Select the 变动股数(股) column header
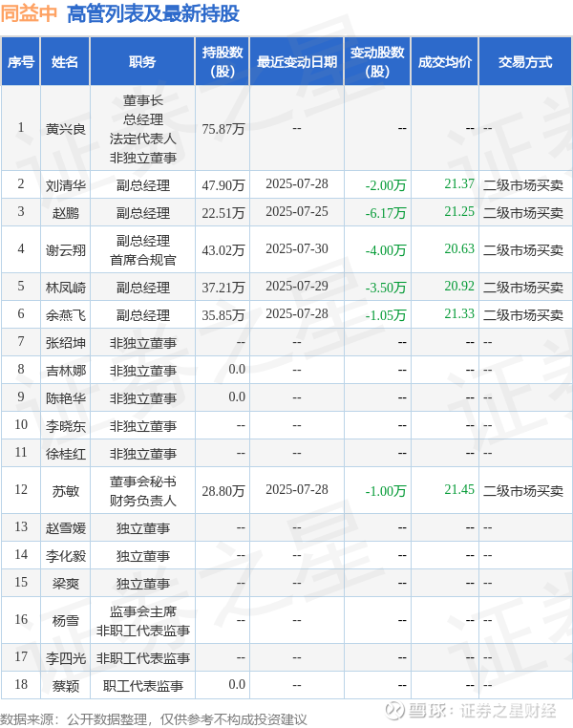The image size is (573, 728). (x=377, y=62)
